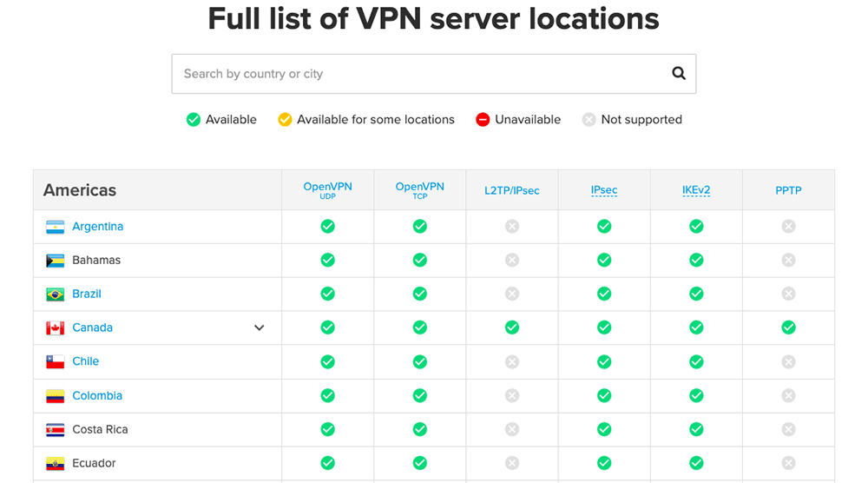Open the Argentina country link
This screenshot has width=868, height=483.
97,226
